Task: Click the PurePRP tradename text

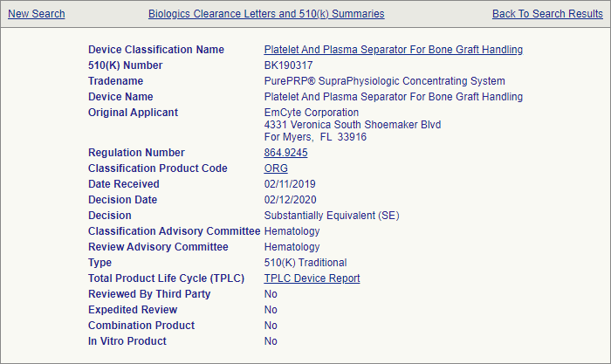Action: point(384,81)
